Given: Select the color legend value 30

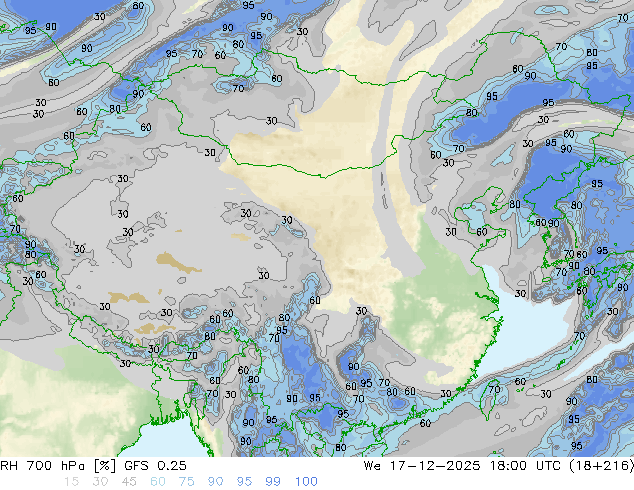Looking at the screenshot, I should tap(100, 482).
